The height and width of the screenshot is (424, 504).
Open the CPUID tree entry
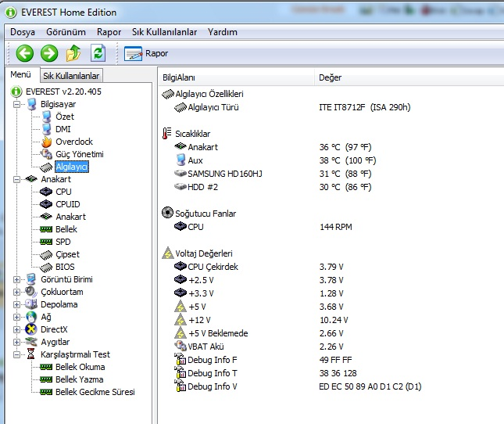(70, 204)
